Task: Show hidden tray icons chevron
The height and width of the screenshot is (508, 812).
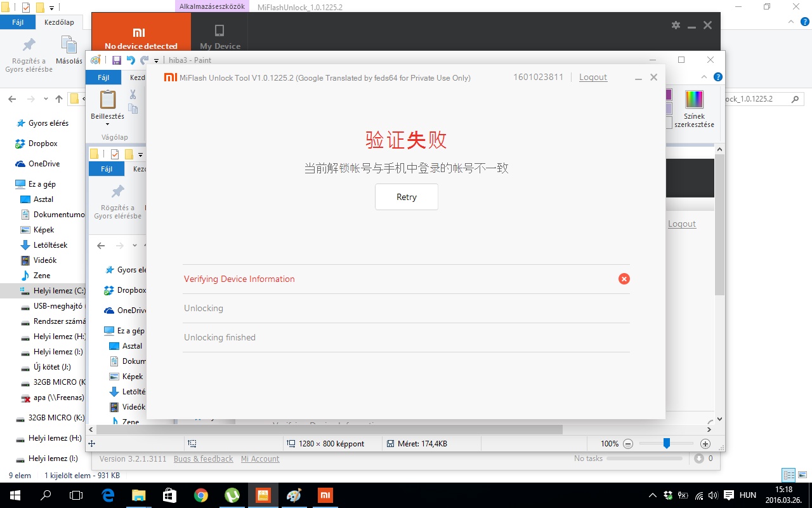Action: point(653,495)
